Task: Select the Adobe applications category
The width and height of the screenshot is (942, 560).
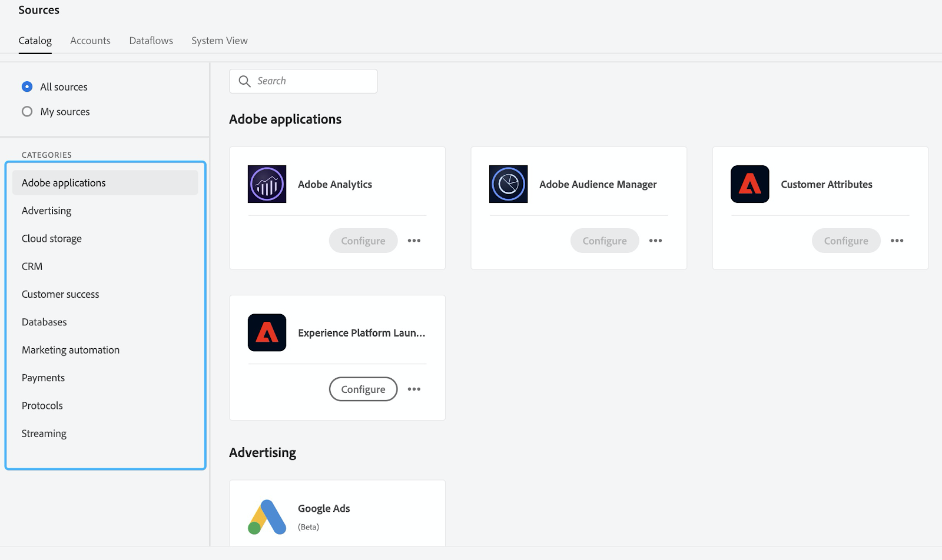Action: click(x=105, y=183)
